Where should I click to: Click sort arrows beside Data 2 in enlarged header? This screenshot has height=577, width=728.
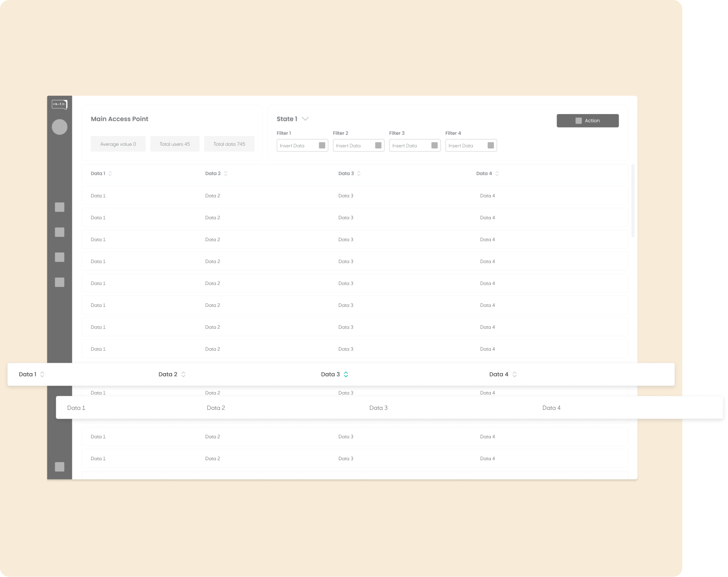(184, 375)
